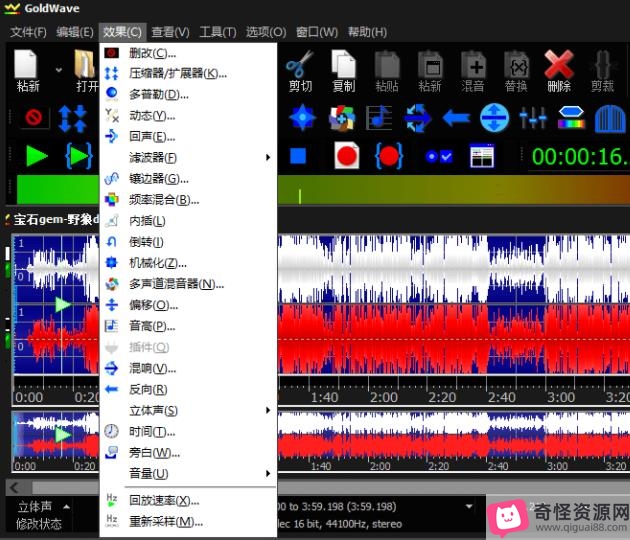Click the Open folder icon
The image size is (630, 540).
pos(88,70)
